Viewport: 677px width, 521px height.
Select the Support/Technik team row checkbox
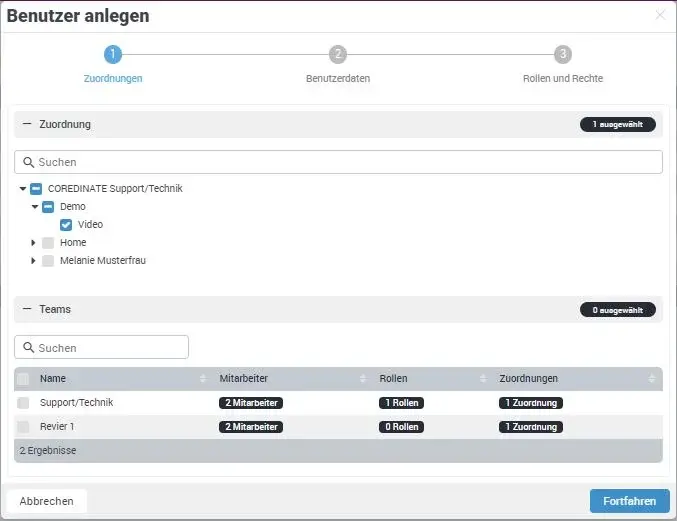[23, 403]
